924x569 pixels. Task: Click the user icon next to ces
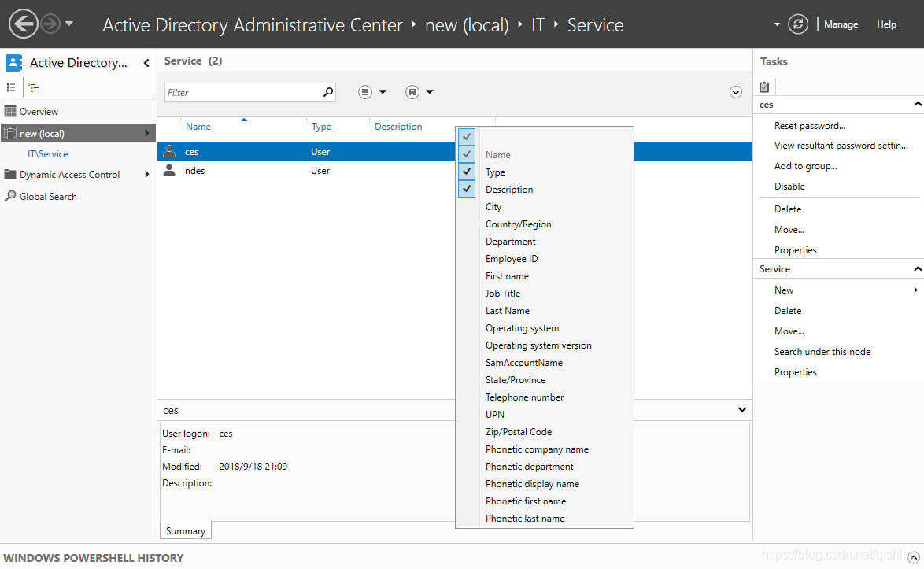point(170,151)
